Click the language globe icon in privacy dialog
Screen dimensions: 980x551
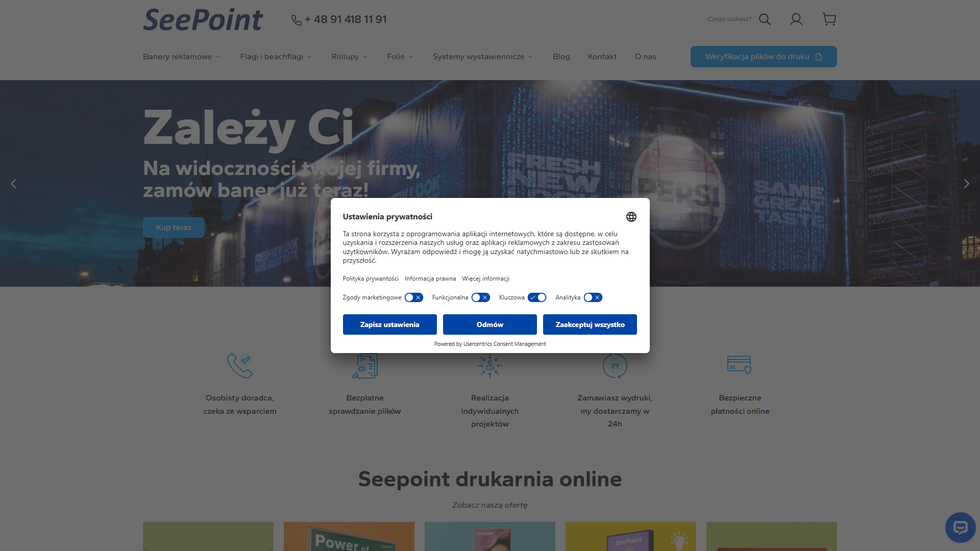point(631,217)
